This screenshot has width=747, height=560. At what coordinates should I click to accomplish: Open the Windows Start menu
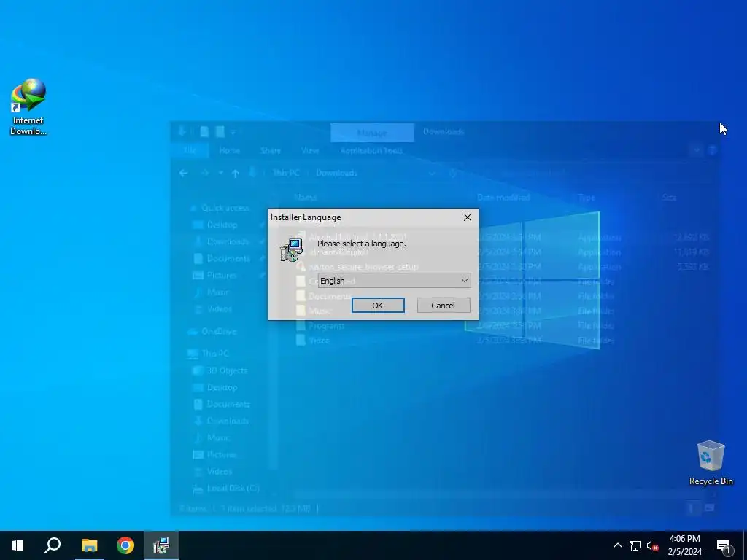click(x=18, y=545)
